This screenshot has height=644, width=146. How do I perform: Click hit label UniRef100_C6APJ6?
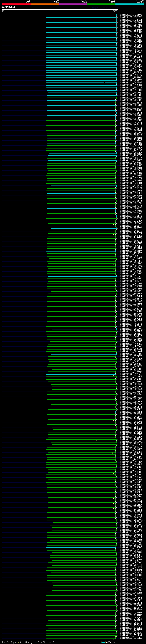pyautogui.click(x=131, y=336)
